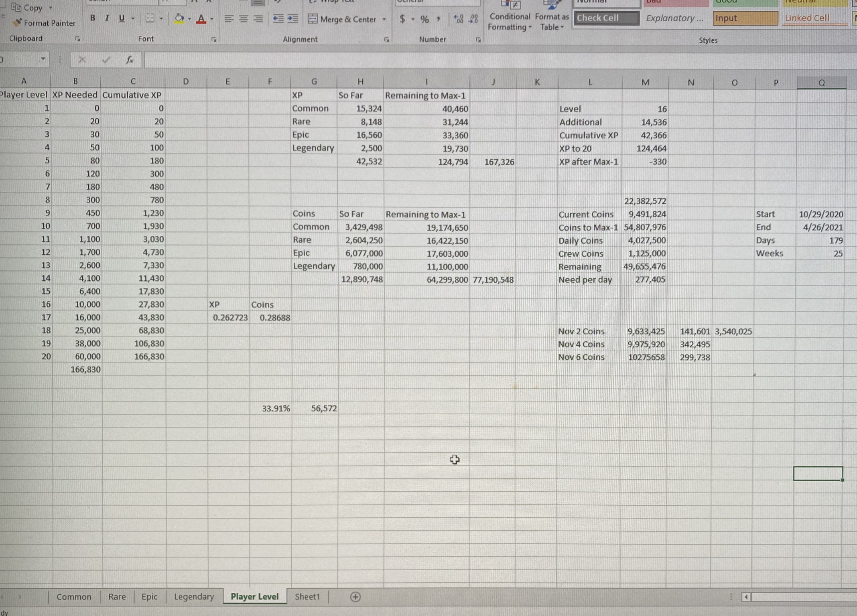Click the Insert Function fx icon
The height and width of the screenshot is (616, 857).
[129, 60]
